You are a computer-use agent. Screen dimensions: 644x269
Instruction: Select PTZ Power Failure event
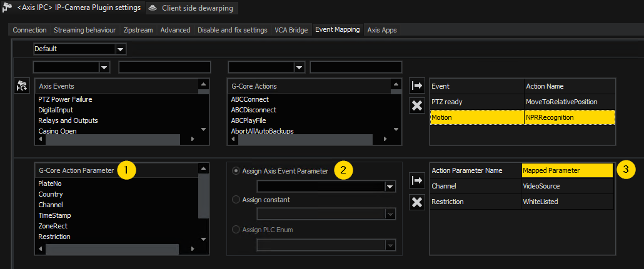pyautogui.click(x=65, y=99)
